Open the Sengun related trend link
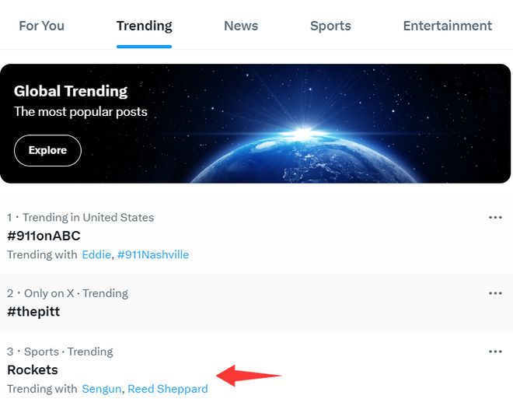 pyautogui.click(x=101, y=389)
